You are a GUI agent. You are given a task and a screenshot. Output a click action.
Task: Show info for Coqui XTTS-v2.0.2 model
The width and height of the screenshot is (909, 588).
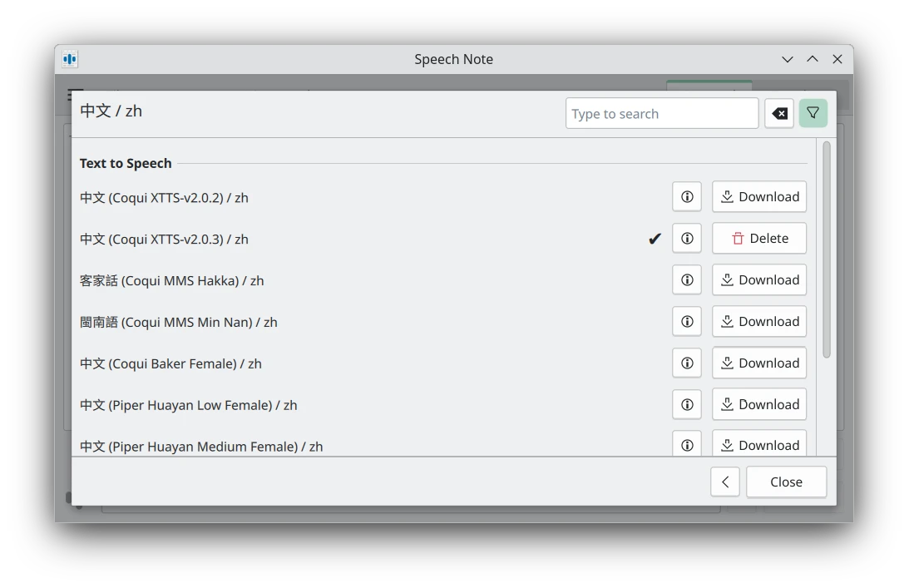click(687, 197)
